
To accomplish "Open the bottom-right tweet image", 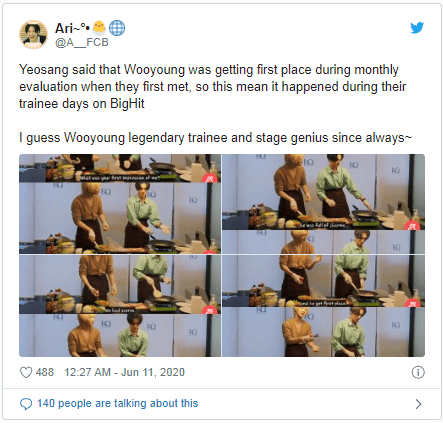I will (323, 306).
